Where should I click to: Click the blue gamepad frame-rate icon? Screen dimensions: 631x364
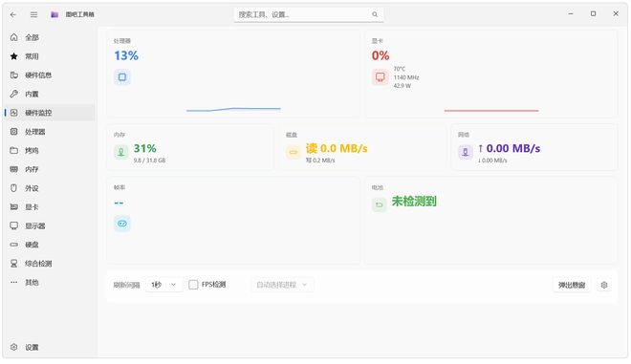tap(122, 224)
